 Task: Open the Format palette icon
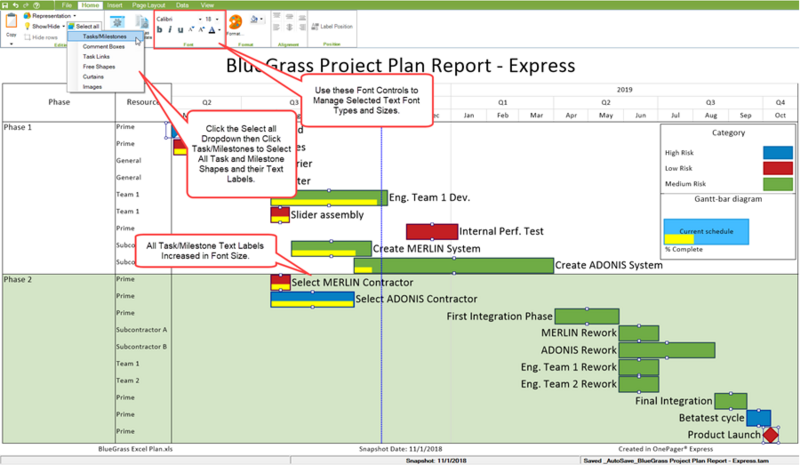(x=235, y=22)
